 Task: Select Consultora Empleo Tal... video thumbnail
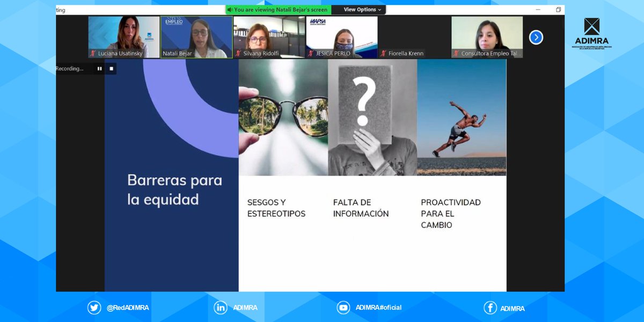487,37
